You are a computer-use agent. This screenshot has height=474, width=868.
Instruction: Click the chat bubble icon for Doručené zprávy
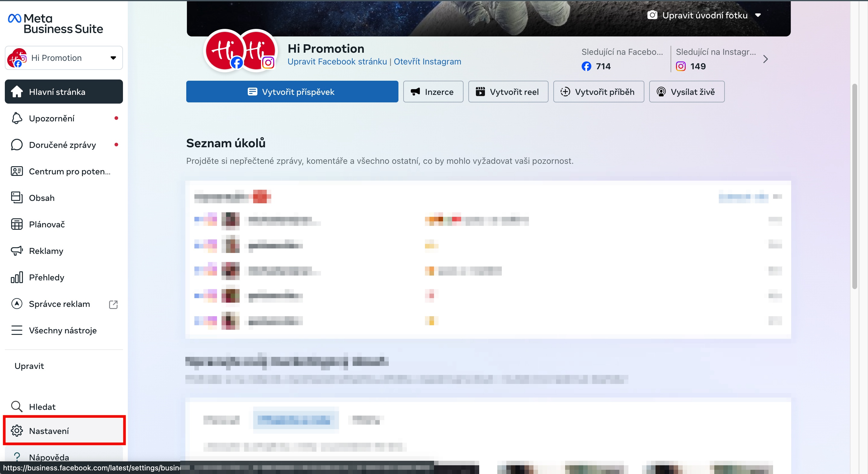(x=17, y=145)
